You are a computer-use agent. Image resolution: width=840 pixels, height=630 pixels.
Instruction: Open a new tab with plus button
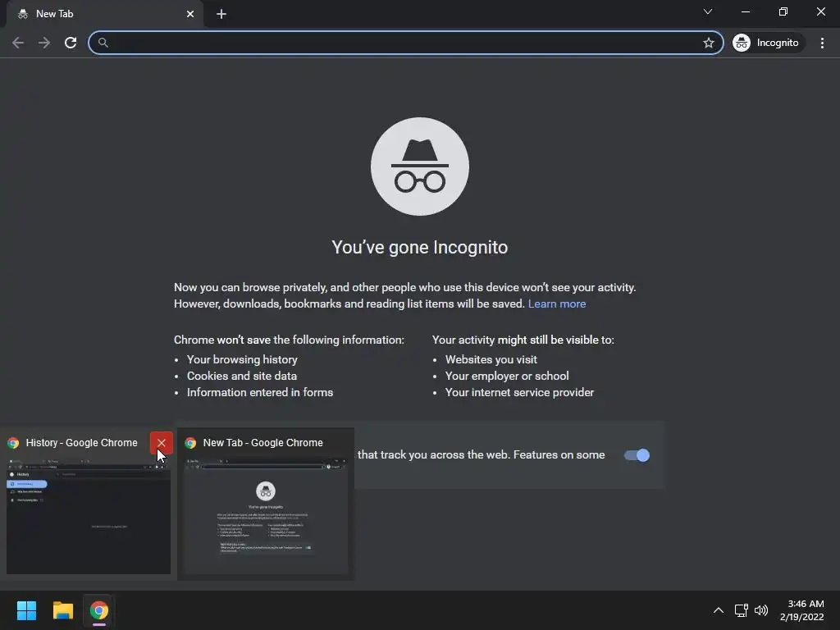click(221, 14)
